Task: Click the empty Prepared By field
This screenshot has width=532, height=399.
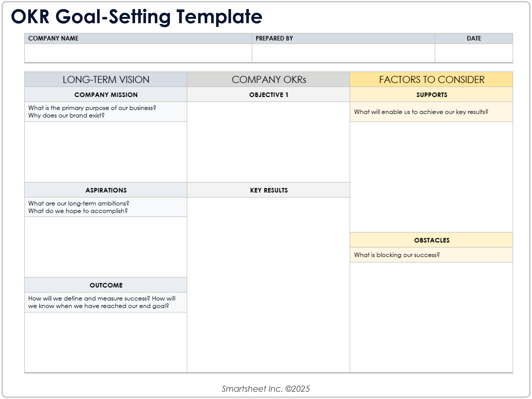Action: click(x=343, y=53)
